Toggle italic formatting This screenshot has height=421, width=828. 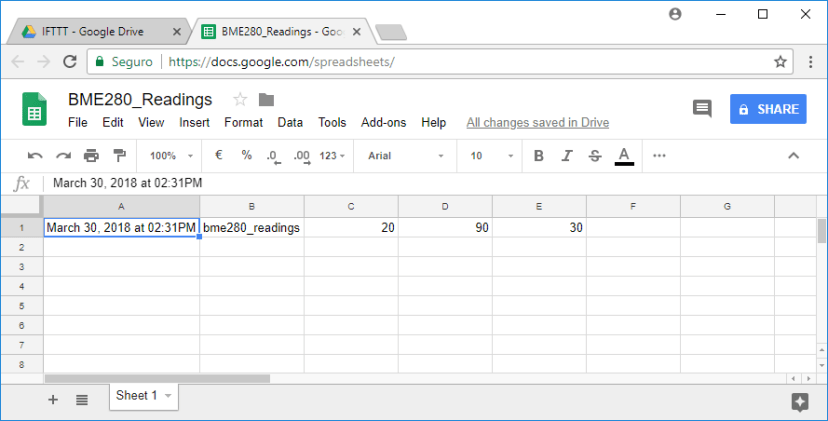point(567,156)
